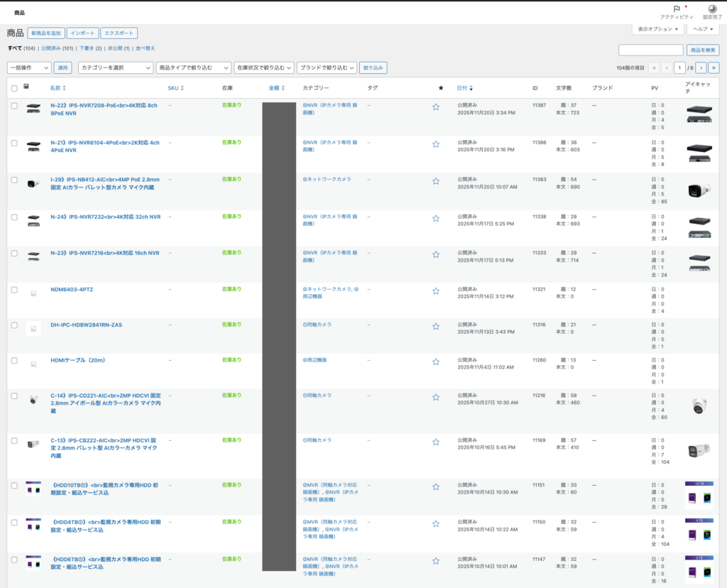Star the N-22 IPS-NVR7208 product as featured
This screenshot has width=727, height=588.
436,107
